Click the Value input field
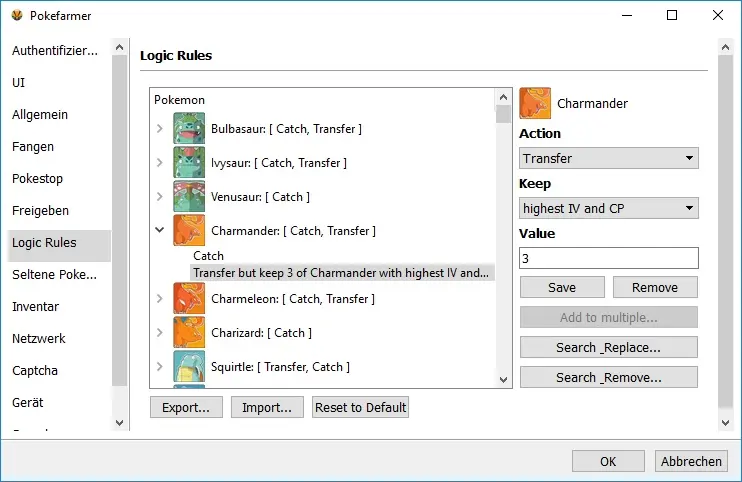The width and height of the screenshot is (742, 482). click(x=609, y=258)
